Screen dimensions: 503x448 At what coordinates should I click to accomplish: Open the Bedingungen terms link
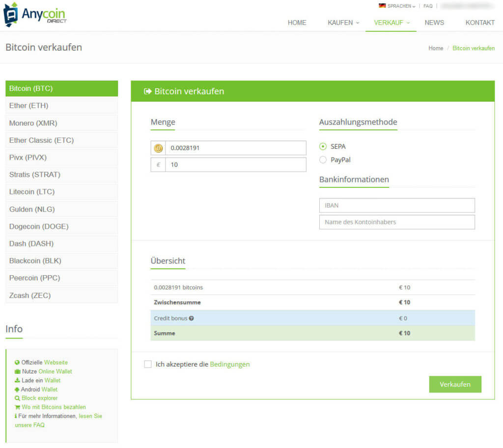tap(230, 364)
